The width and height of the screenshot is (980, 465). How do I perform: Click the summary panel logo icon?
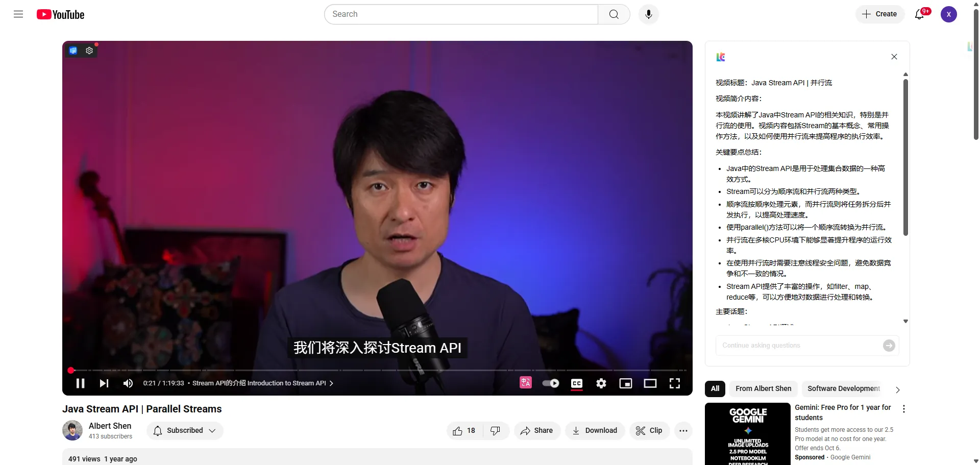721,57
